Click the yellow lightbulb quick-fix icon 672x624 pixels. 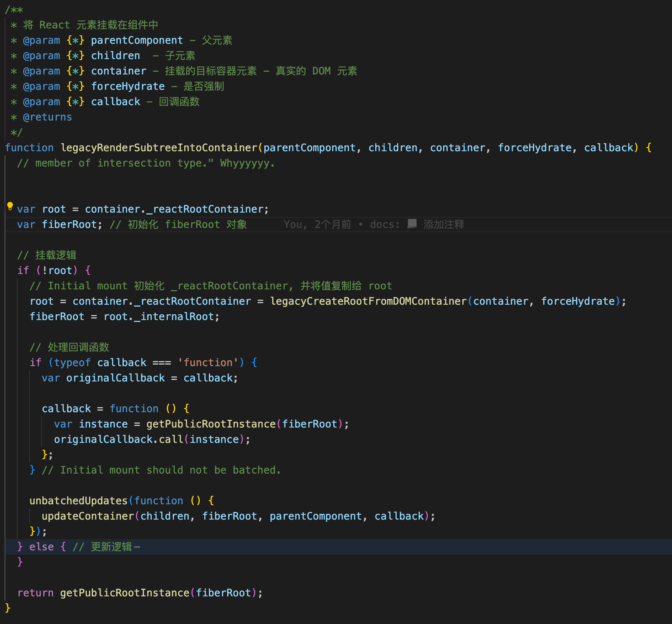coord(10,206)
